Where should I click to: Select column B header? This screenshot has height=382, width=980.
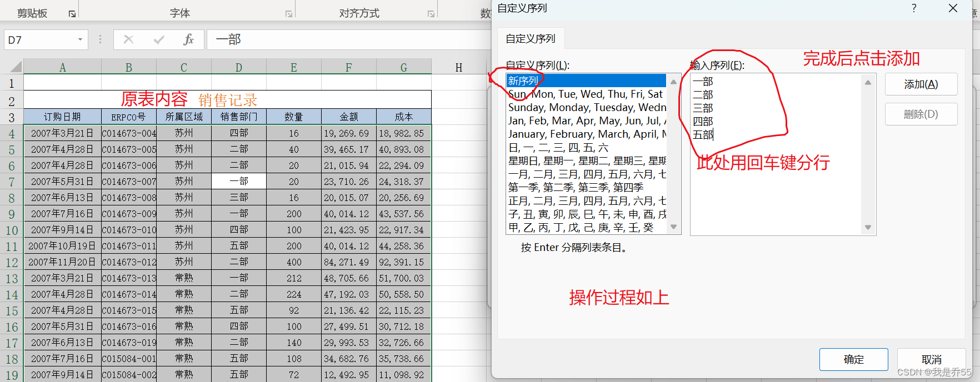[x=129, y=67]
